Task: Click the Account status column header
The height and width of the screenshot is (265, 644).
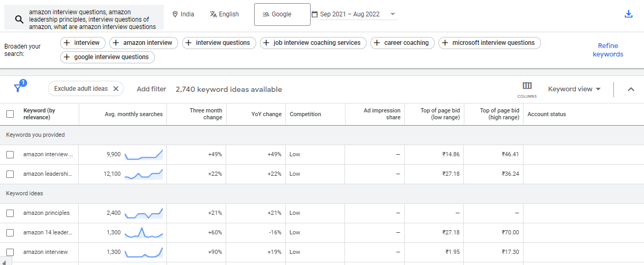Action: pos(547,114)
